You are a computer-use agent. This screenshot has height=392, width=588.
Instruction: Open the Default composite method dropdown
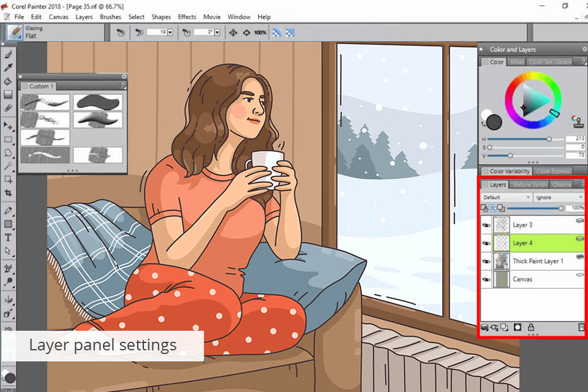click(x=506, y=197)
